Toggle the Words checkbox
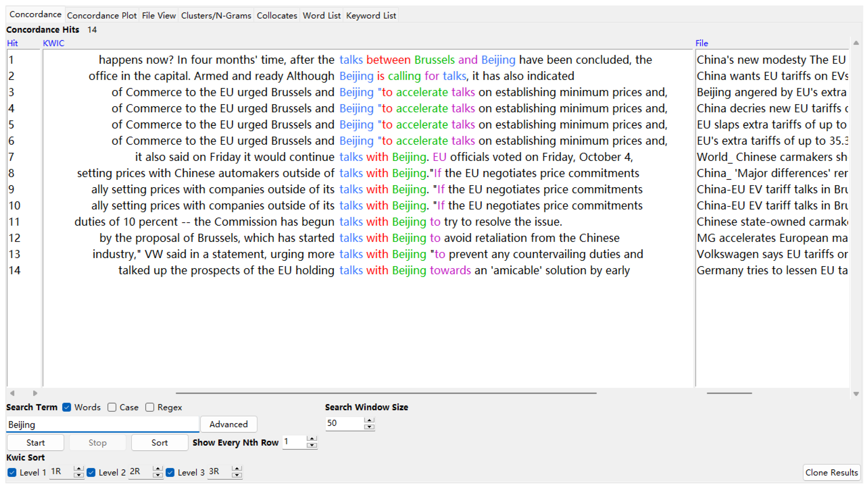Viewport: 868px width, 488px height. point(67,407)
